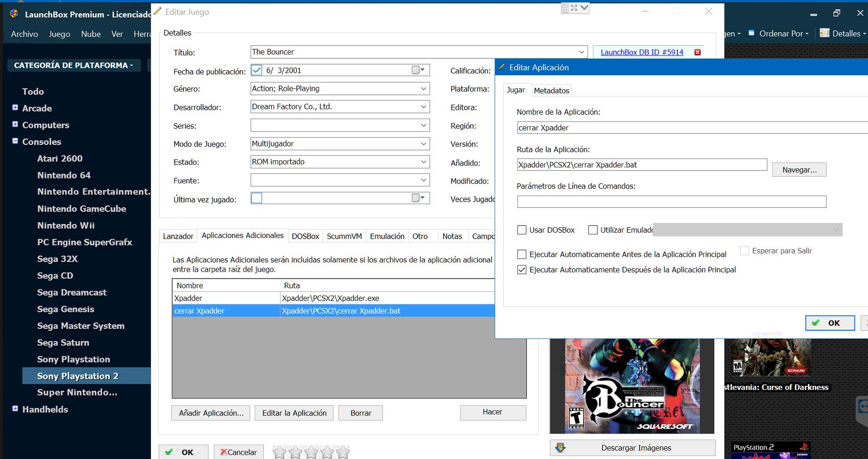Select Sega Dreamcast in sidebar
This screenshot has width=868, height=459.
tap(72, 292)
